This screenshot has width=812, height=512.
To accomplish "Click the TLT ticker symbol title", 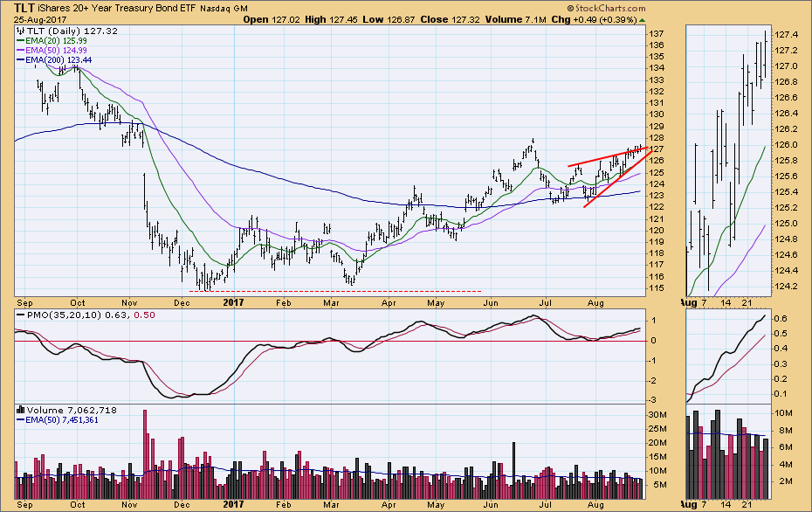I will coord(25,8).
